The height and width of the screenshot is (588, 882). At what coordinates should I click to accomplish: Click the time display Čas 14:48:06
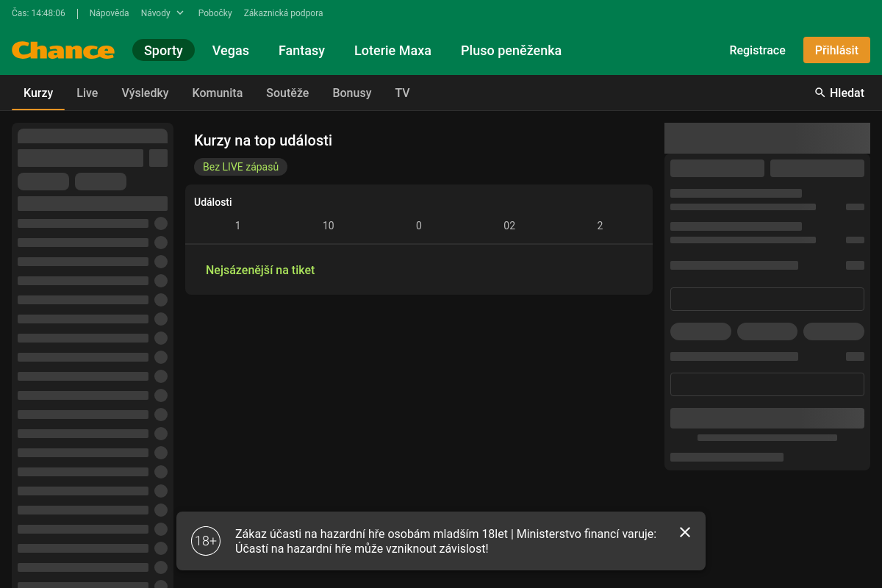(x=38, y=13)
